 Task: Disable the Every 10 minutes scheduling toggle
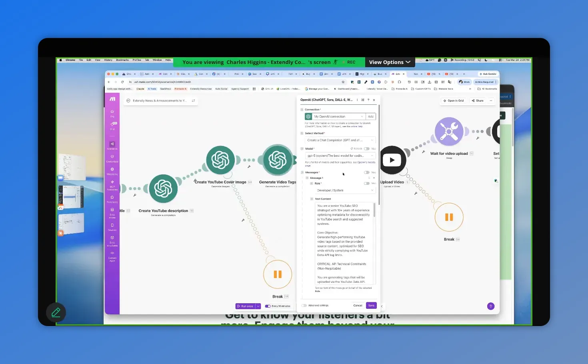click(268, 306)
